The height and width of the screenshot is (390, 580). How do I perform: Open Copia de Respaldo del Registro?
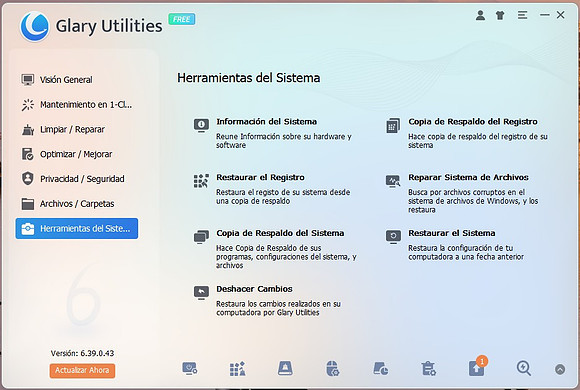(x=473, y=122)
